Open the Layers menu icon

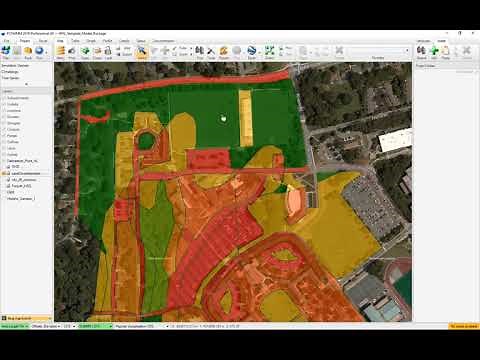[x=60, y=51]
